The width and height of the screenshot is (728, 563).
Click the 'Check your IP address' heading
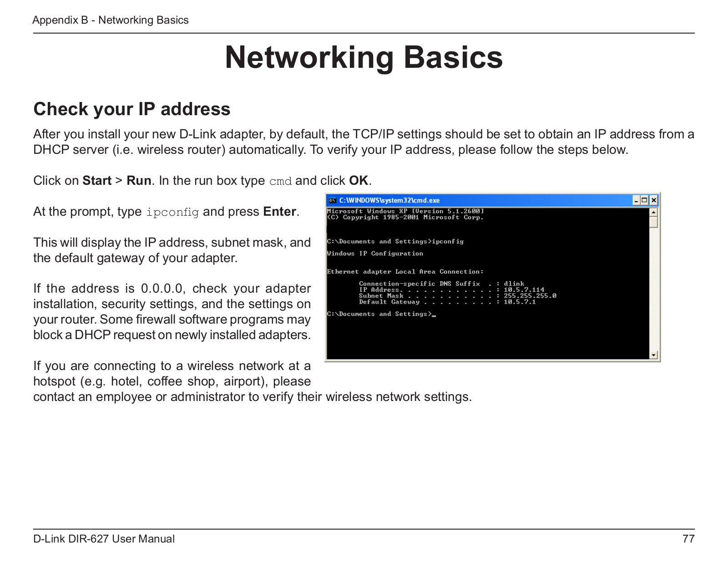tap(132, 109)
